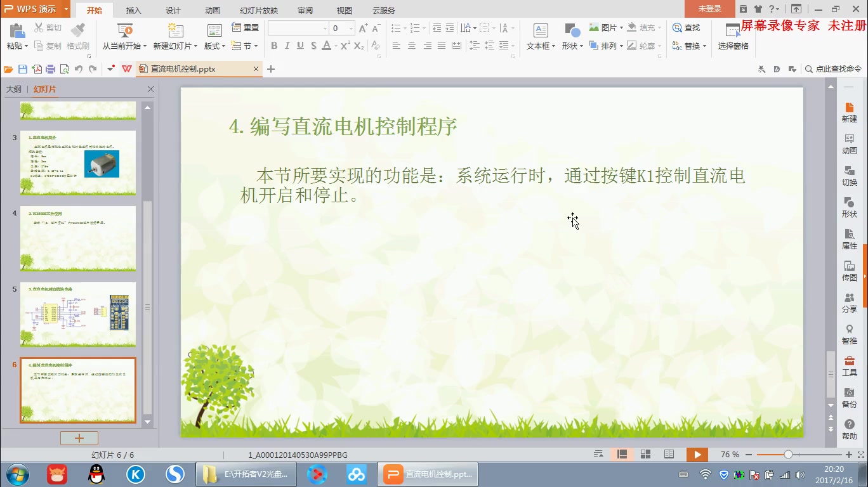Switch to the Animation (动画) ribbon tab
The image size is (868, 487).
213,10
